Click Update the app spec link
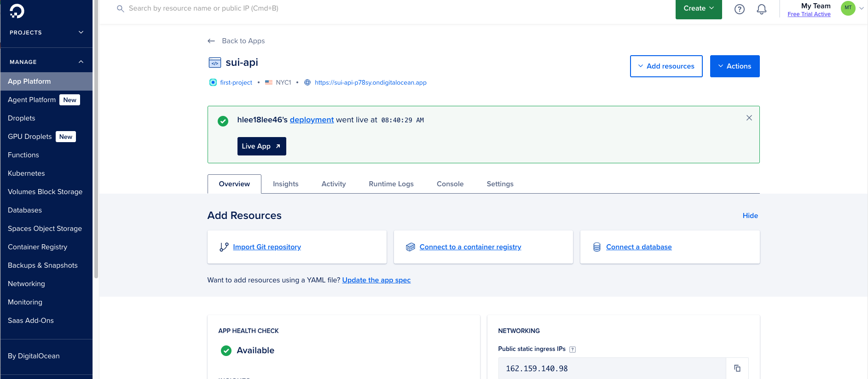Viewport: 868px width, 379px height. [x=376, y=280]
